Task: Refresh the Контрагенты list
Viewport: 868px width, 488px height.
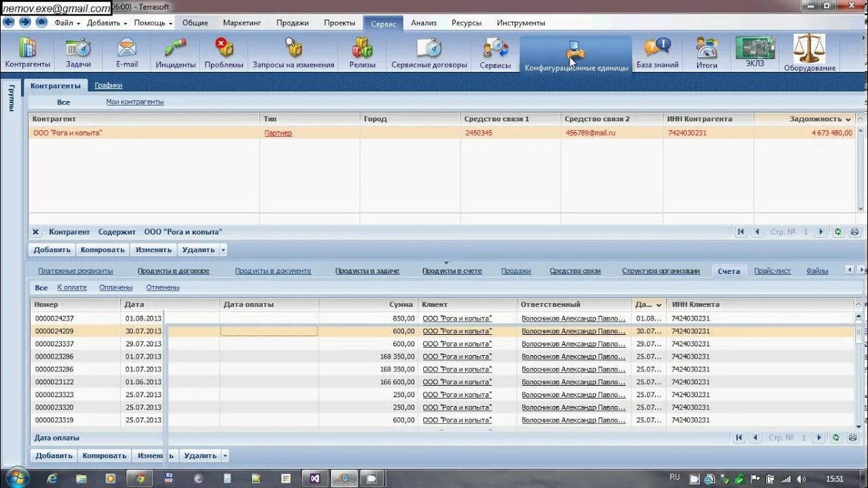Action: 837,232
